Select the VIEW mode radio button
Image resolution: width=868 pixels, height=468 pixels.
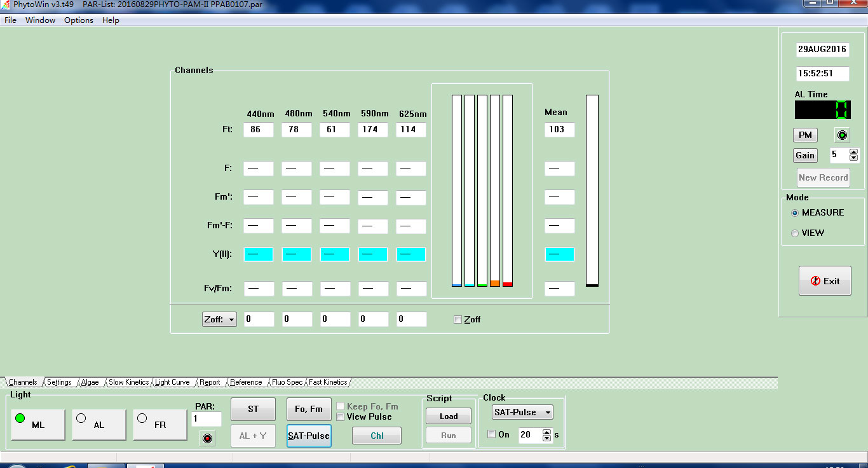coord(795,233)
